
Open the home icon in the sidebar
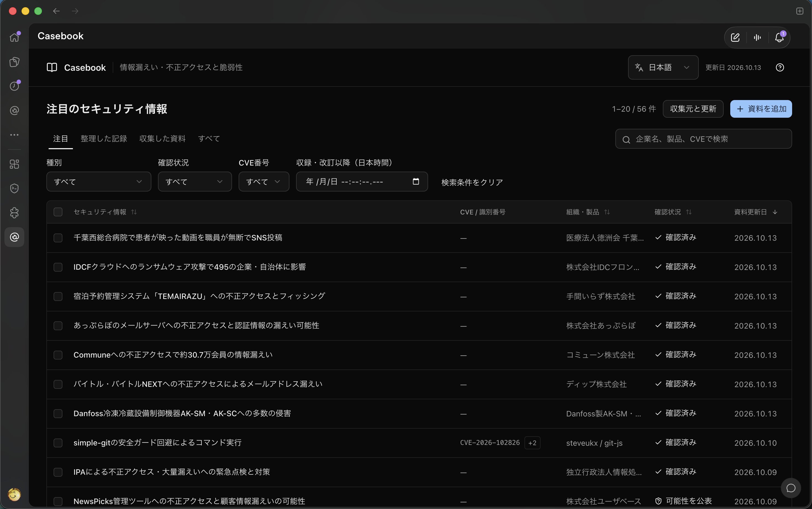pos(14,37)
